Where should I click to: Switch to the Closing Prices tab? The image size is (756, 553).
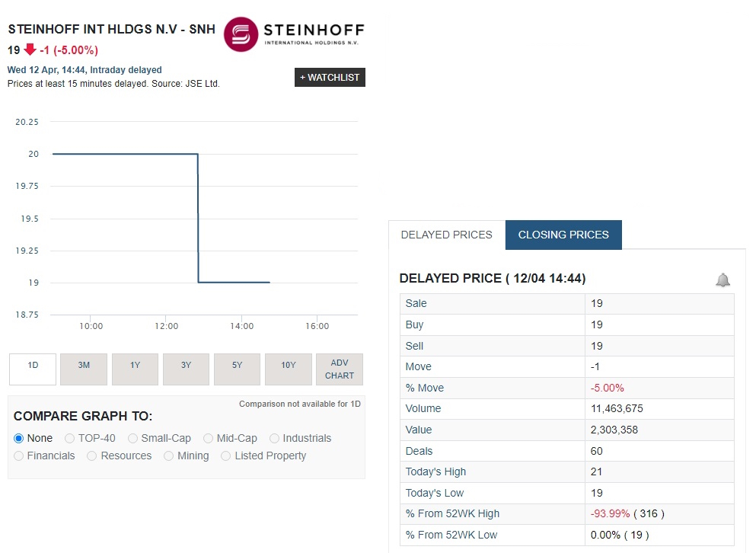563,235
